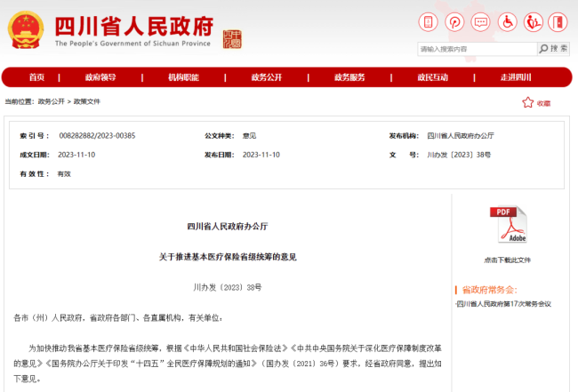Focus the site search input field
578x392 pixels.
coord(477,49)
